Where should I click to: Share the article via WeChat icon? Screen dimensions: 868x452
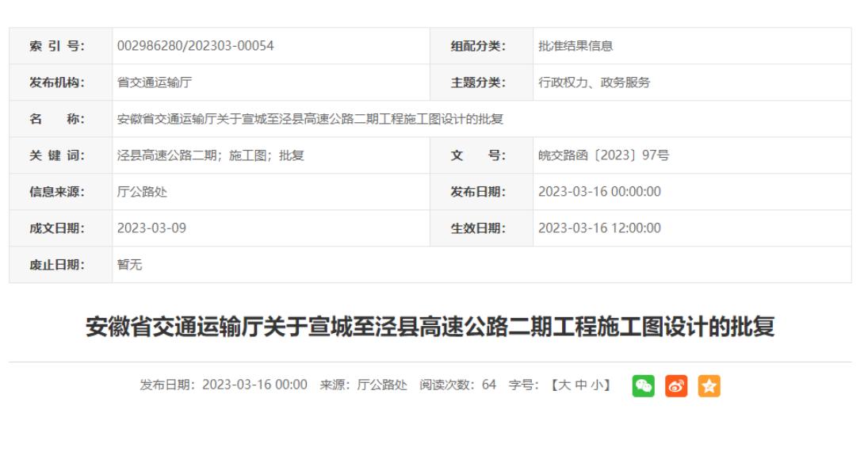(x=643, y=386)
